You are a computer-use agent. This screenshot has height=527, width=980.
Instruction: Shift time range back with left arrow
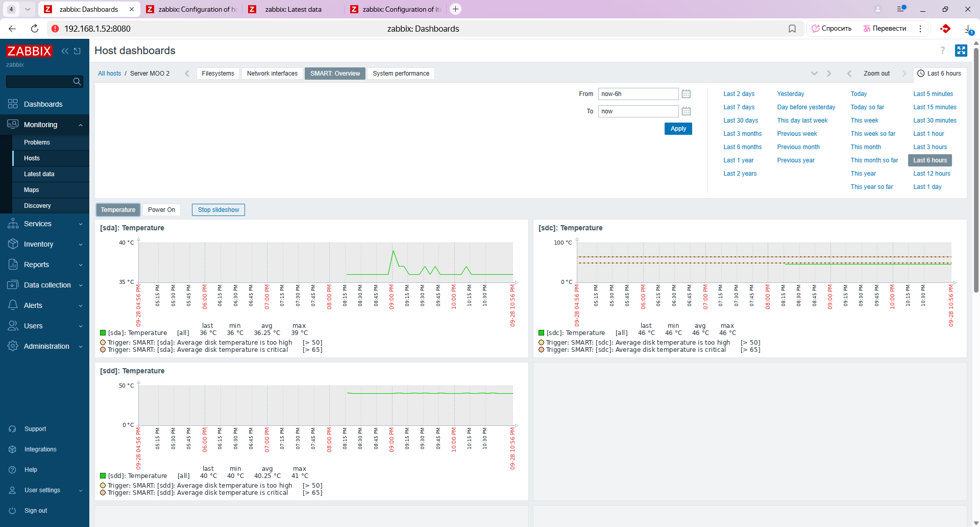pyautogui.click(x=849, y=74)
